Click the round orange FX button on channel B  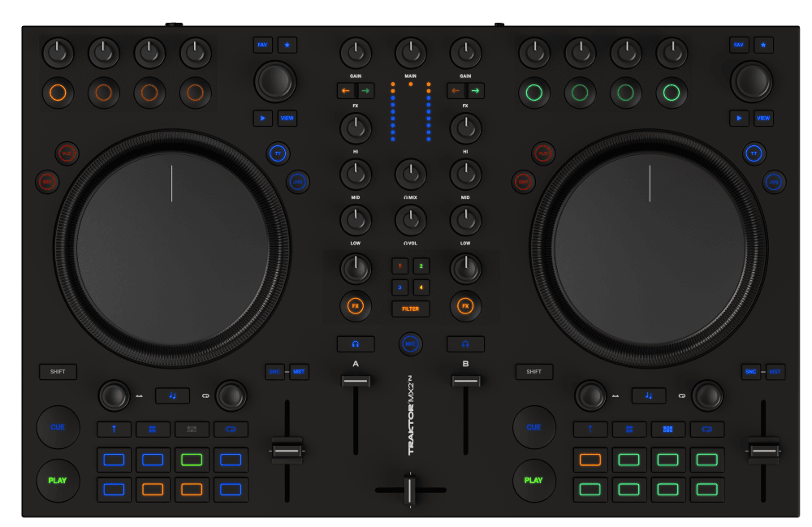(465, 306)
